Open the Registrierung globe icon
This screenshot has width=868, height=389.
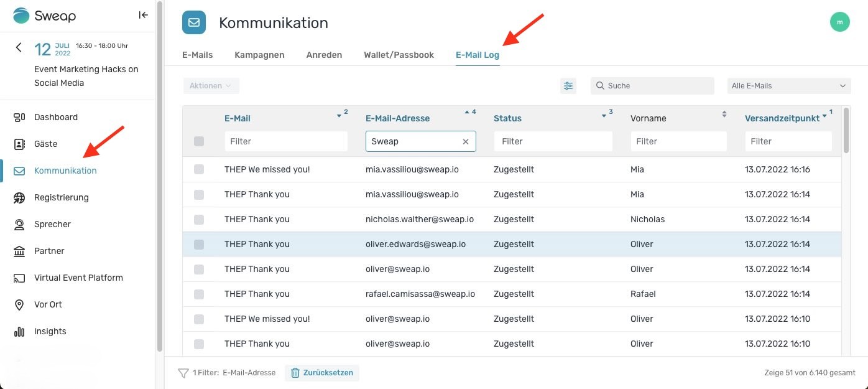tap(20, 197)
